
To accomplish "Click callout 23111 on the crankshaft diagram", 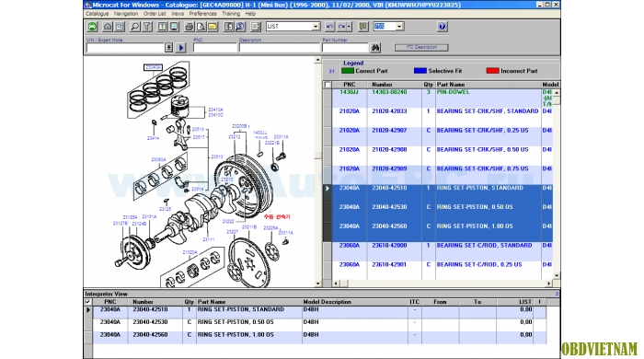I will pos(208,239).
